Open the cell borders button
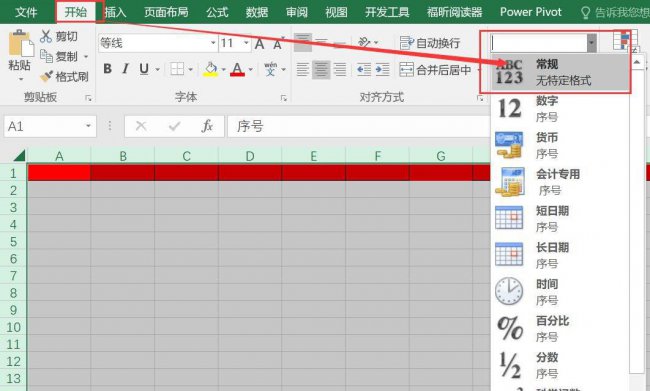Screen dimensions: 650x391 click(177, 69)
